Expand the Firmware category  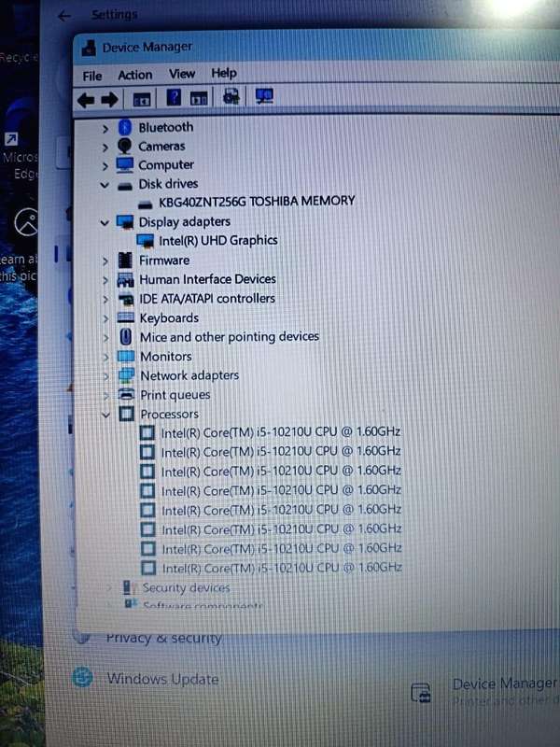pos(105,261)
